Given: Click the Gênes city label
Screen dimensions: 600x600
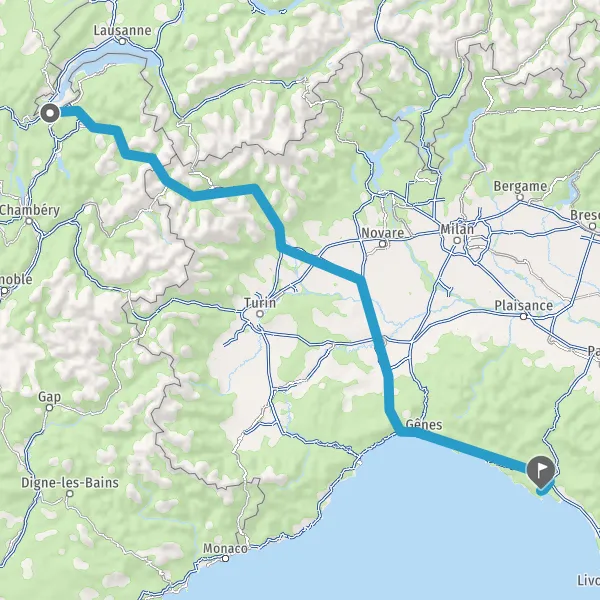Looking at the screenshot, I should [424, 424].
